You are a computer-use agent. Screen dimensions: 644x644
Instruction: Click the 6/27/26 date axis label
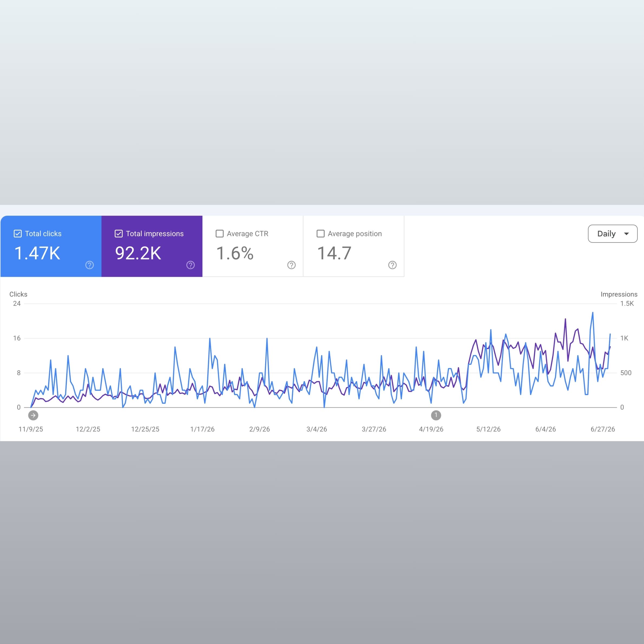tap(603, 429)
